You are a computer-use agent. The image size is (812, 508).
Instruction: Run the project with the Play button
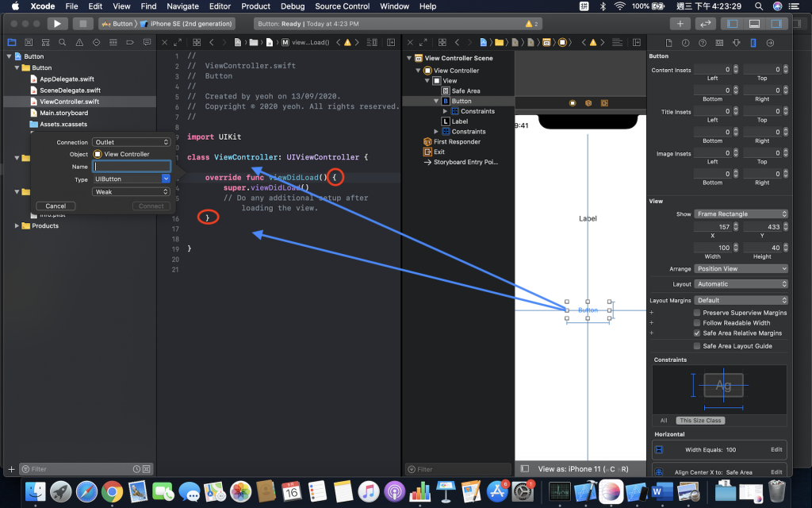[x=57, y=23]
